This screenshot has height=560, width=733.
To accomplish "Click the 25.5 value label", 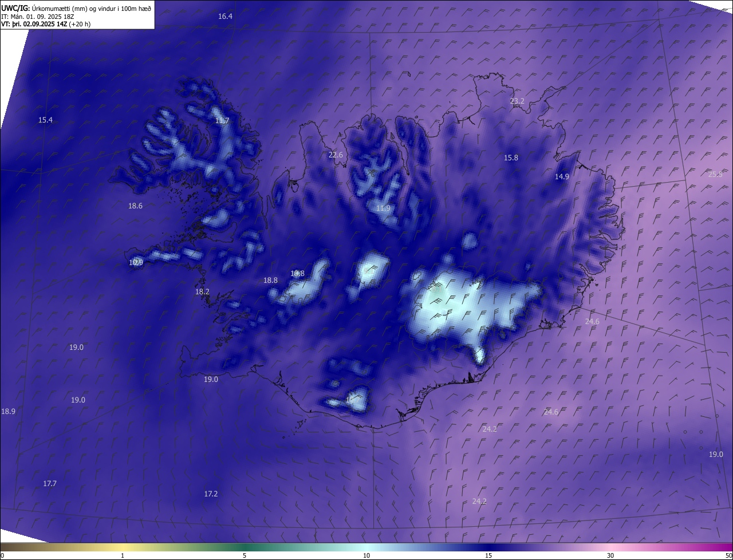I will coord(715,175).
